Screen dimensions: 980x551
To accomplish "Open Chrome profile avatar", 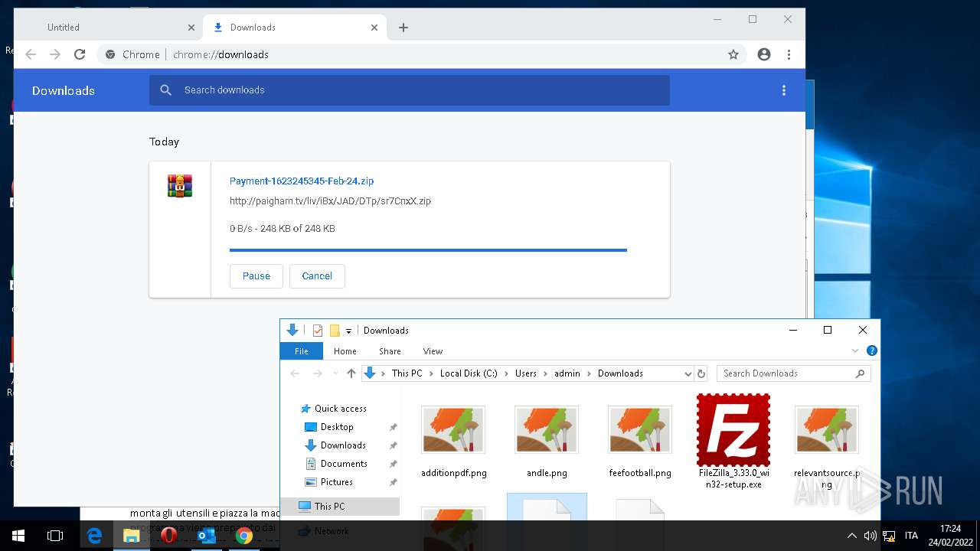I will 764,54.
